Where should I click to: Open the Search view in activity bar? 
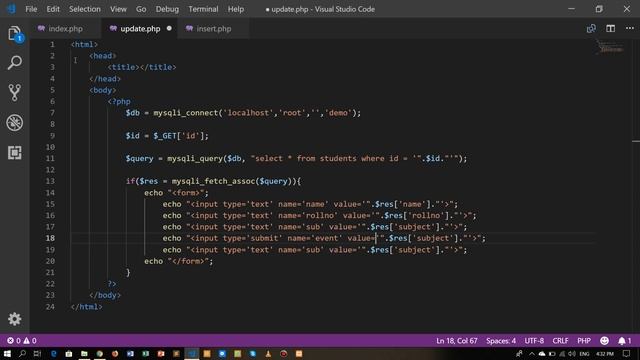pos(15,63)
